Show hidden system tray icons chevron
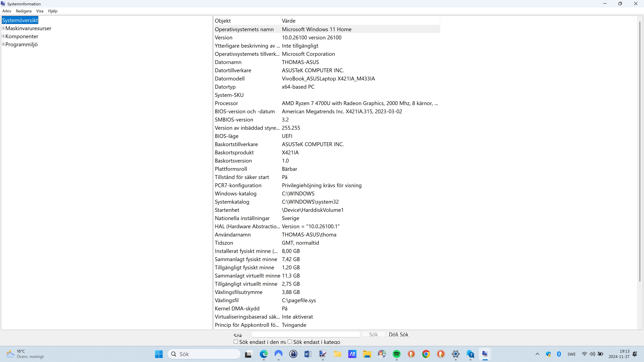The width and height of the screenshot is (644, 362). [x=537, y=354]
